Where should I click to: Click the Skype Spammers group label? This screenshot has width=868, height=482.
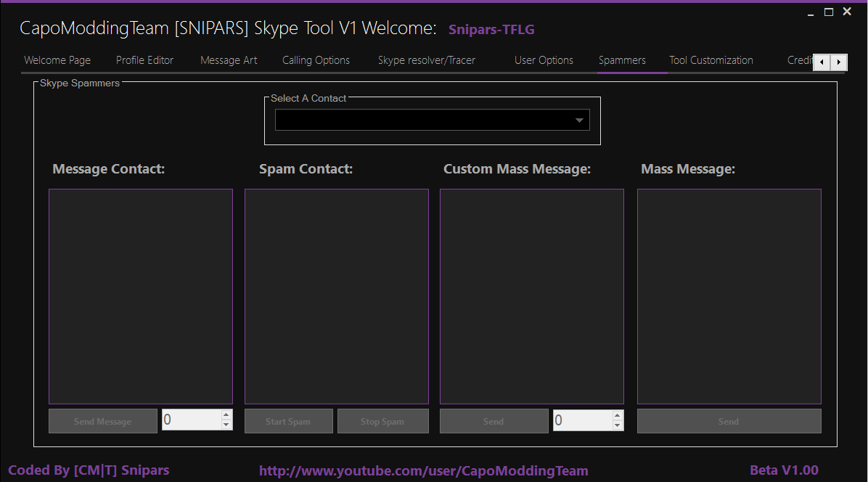(80, 83)
